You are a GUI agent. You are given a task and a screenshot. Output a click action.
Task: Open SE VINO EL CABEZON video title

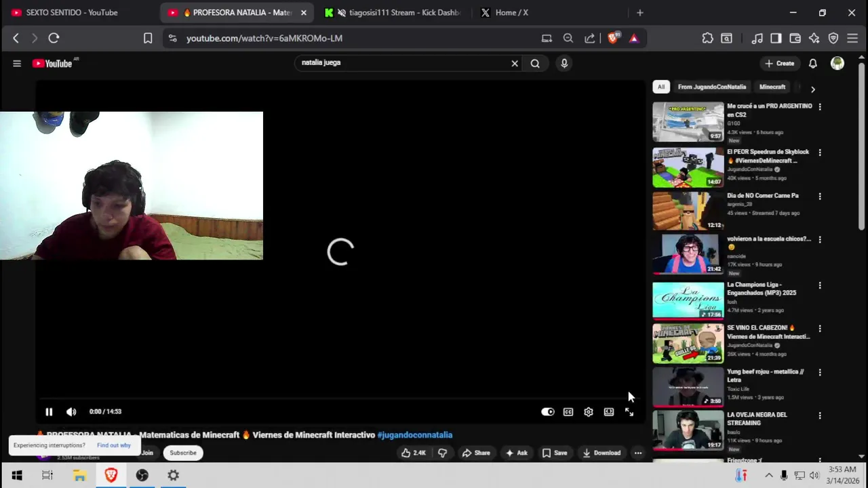click(x=768, y=332)
